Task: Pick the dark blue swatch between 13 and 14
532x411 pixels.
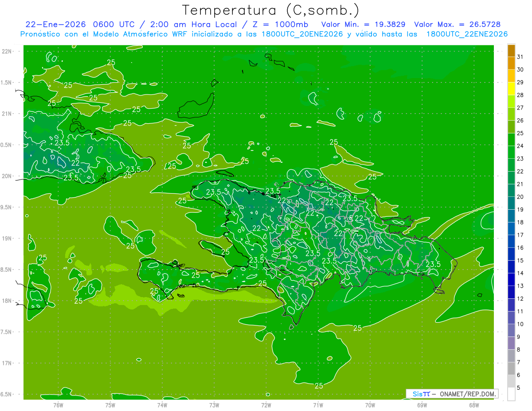Action: pyautogui.click(x=511, y=279)
